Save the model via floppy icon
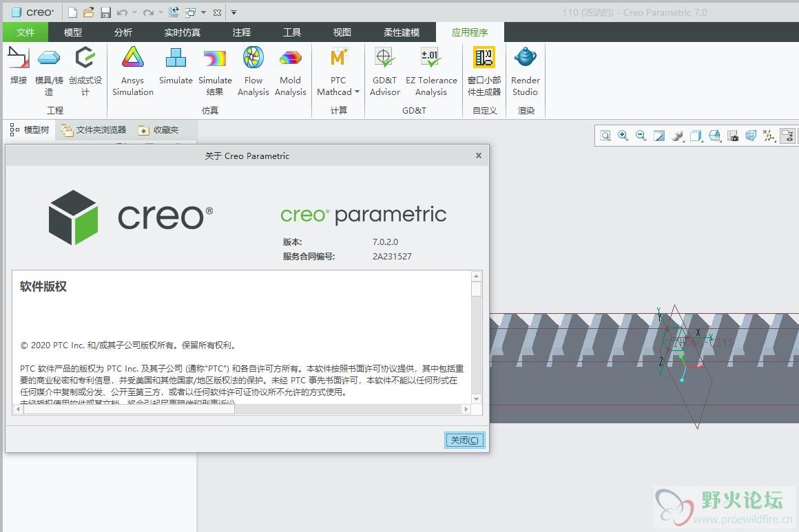Screen dimensions: 799x532 [105, 12]
